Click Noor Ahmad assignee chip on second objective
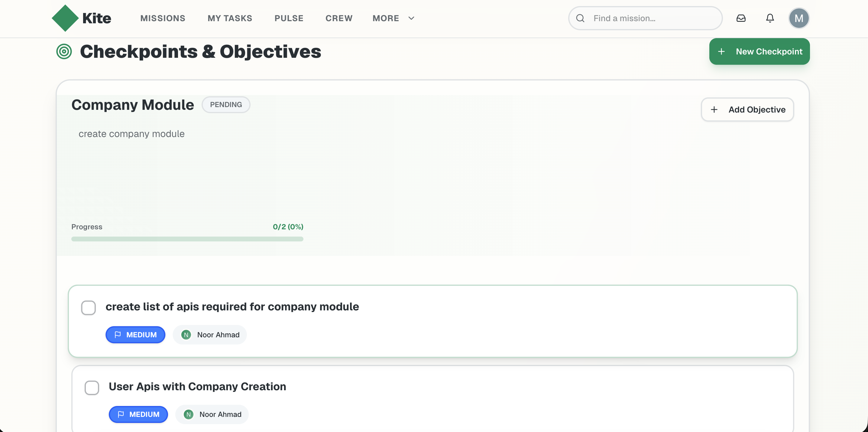This screenshot has width=868, height=432. pyautogui.click(x=212, y=414)
